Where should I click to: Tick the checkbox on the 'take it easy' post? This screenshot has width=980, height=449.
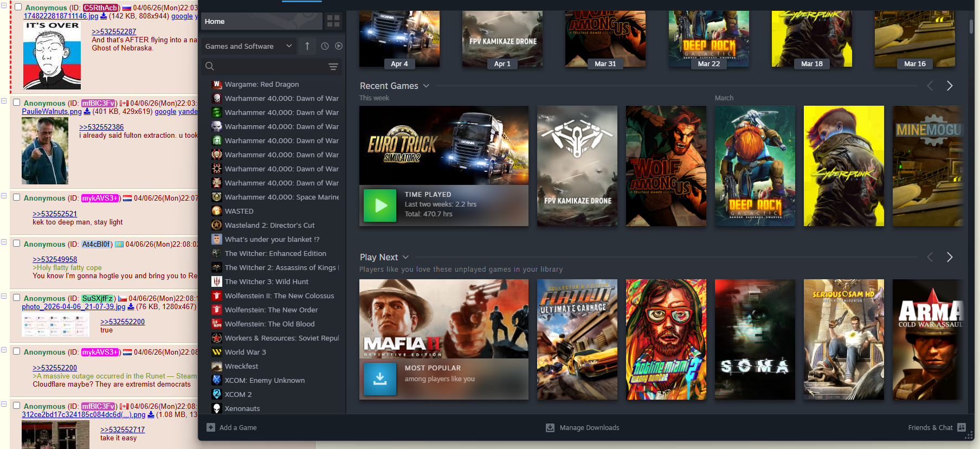click(16, 406)
